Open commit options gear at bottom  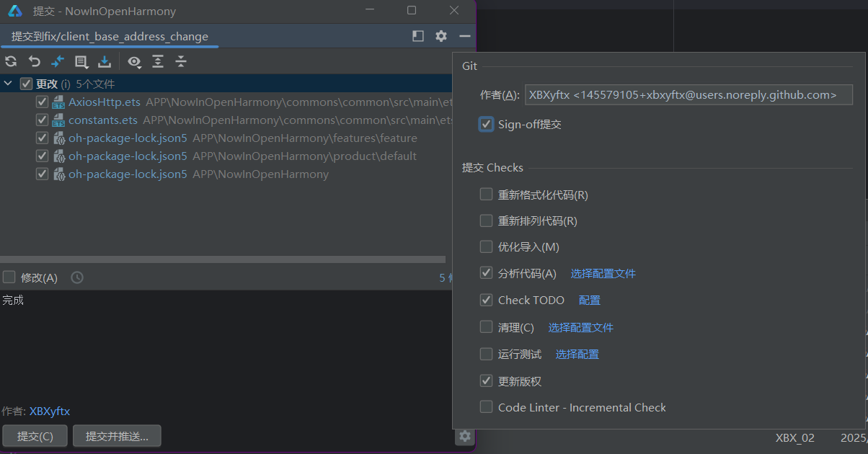coord(465,436)
